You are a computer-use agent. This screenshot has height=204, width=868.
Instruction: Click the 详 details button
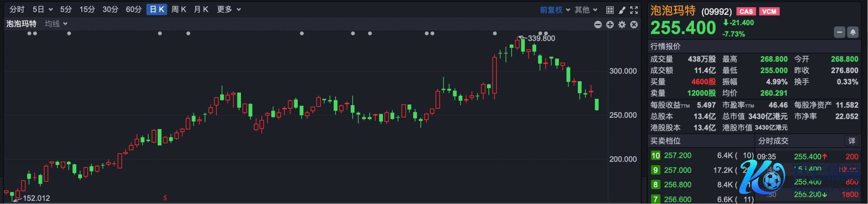point(852,141)
